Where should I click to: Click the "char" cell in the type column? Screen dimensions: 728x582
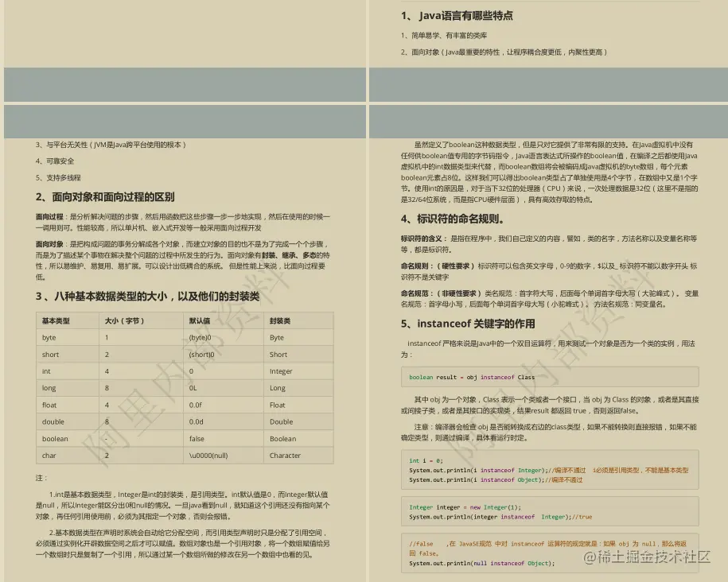coord(49,456)
